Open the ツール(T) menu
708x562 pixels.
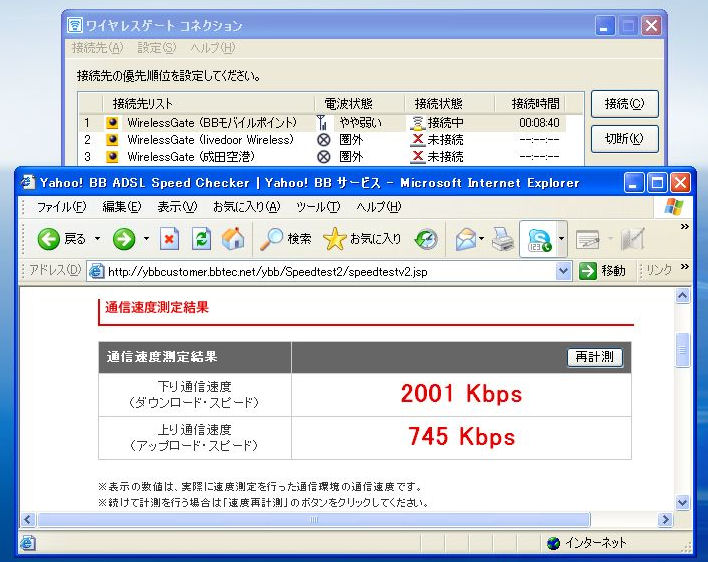click(317, 207)
